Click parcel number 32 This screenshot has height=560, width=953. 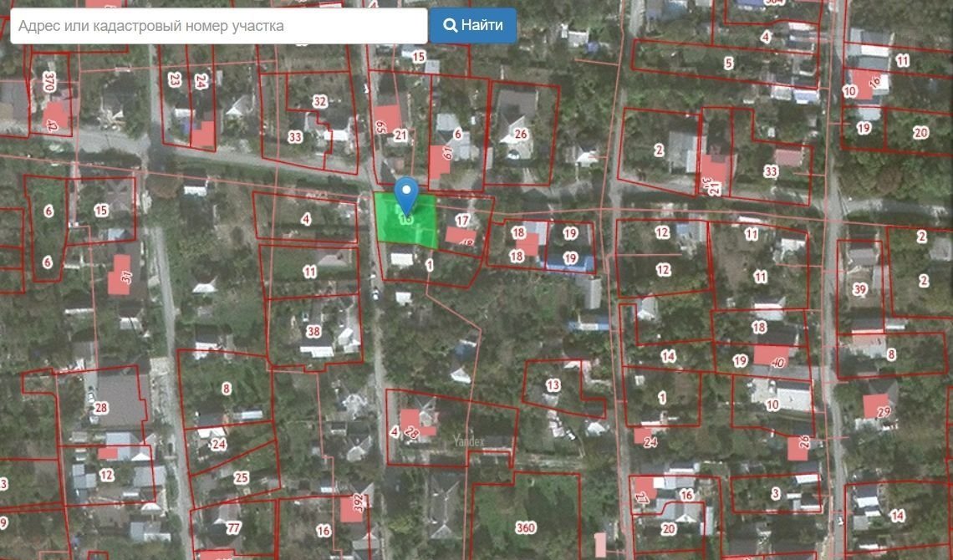319,101
